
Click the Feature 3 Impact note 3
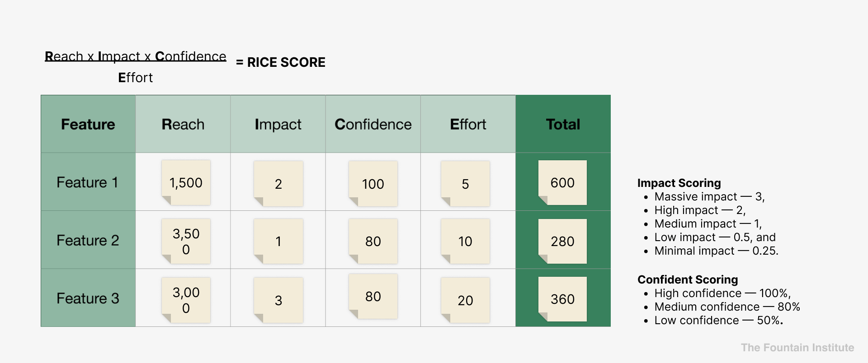pos(278,300)
